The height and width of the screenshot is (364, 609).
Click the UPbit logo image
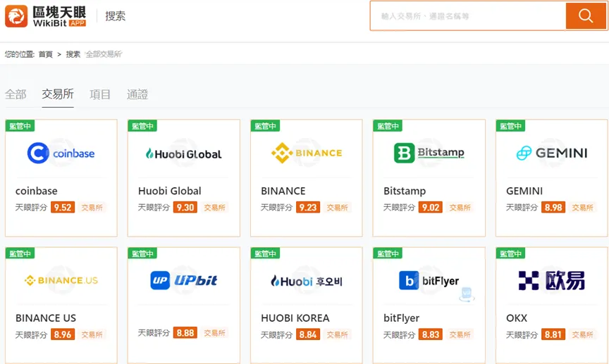[183, 280]
